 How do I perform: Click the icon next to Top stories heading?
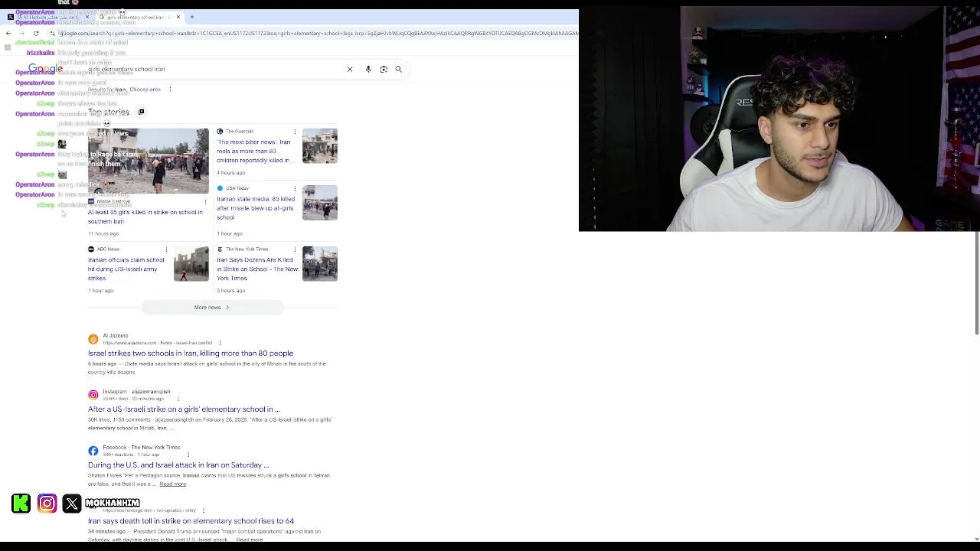coord(141,112)
